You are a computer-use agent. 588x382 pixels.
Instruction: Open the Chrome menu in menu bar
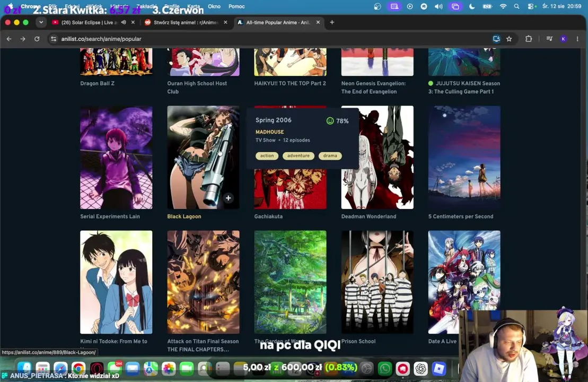30,6
